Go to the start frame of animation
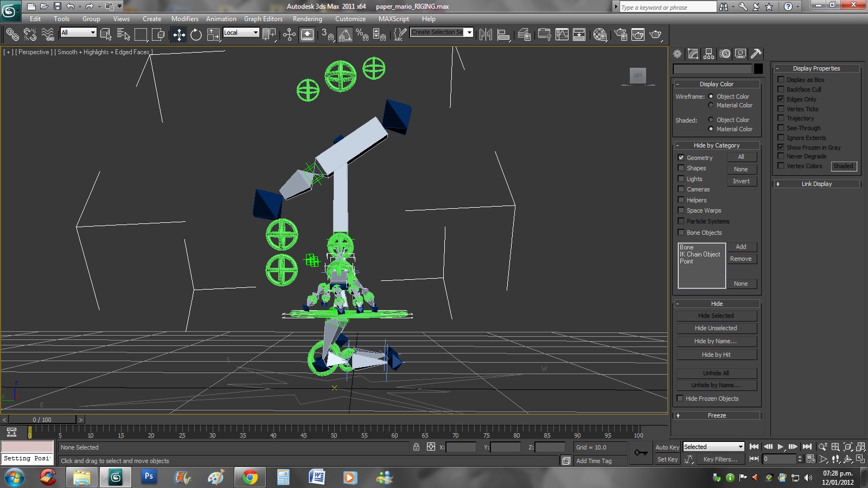The image size is (868, 488). (x=754, y=447)
